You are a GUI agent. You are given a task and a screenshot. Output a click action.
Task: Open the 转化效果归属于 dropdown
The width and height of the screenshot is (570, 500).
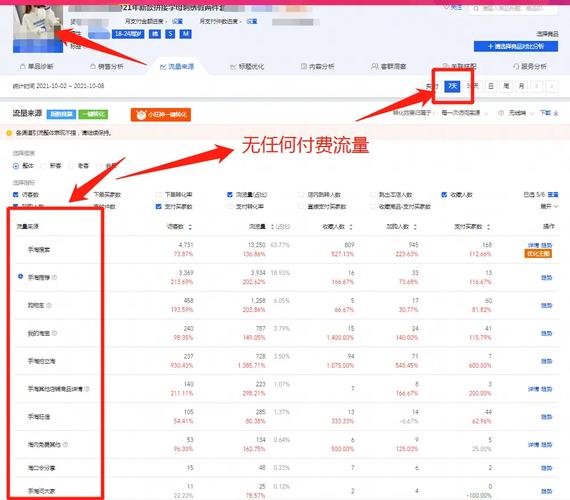(465, 113)
